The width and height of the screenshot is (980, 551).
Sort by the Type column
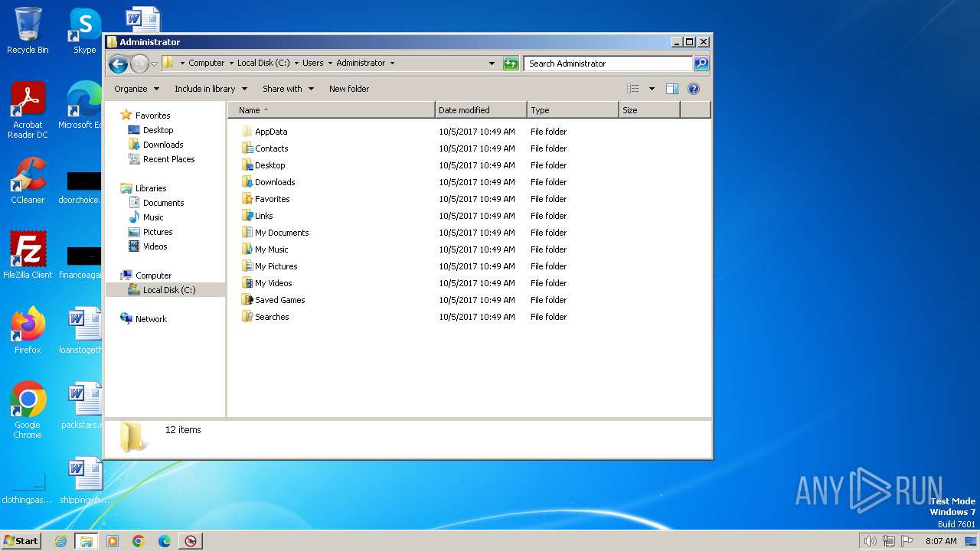click(x=573, y=110)
